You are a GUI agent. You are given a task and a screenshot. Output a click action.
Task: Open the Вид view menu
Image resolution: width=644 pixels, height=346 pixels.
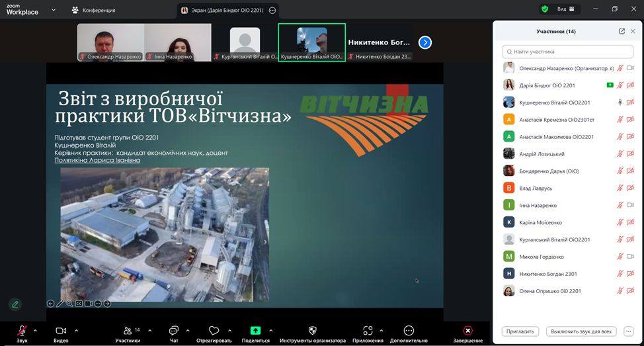coord(565,9)
